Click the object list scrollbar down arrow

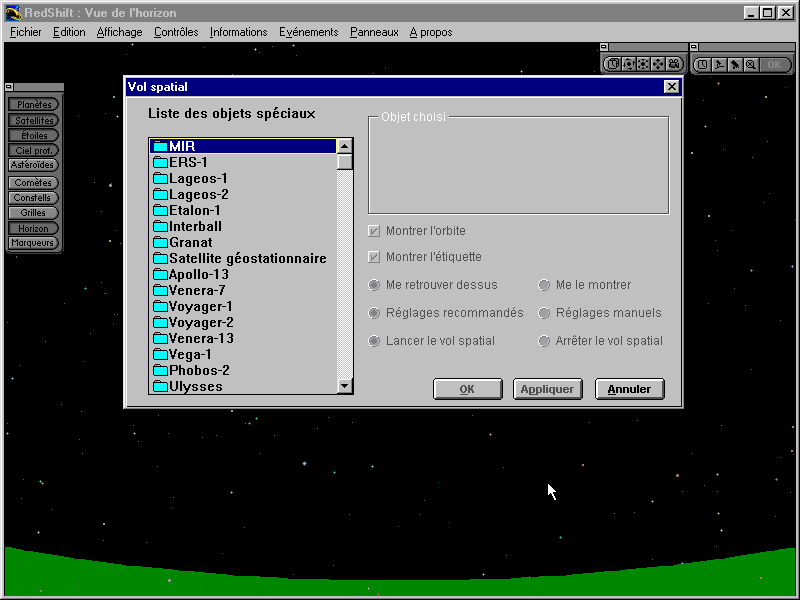tap(345, 386)
